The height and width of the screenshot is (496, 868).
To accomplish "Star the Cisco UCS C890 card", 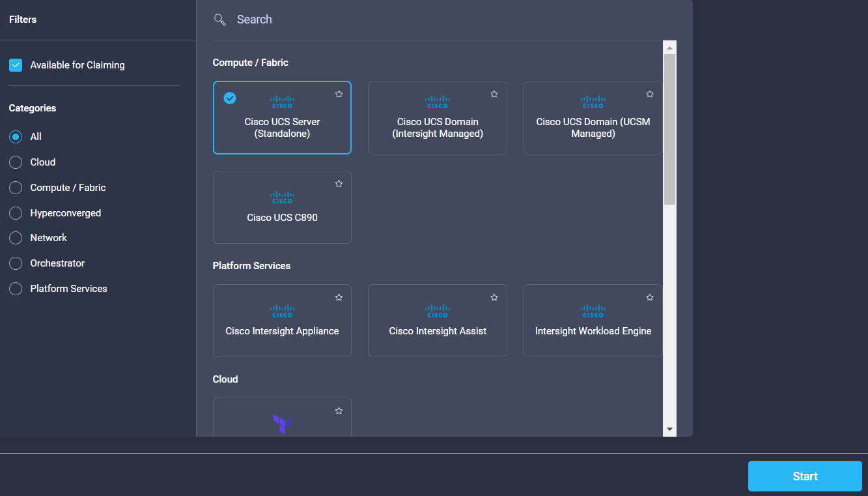I will [339, 184].
